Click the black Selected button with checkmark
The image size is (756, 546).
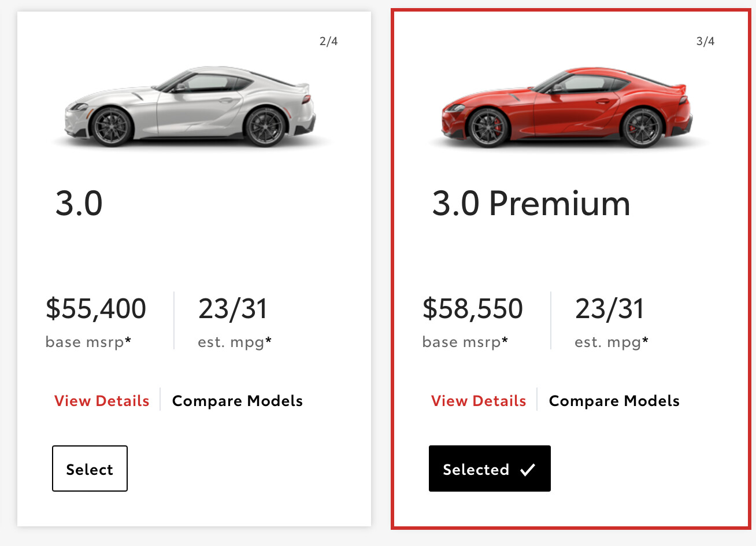pyautogui.click(x=490, y=468)
